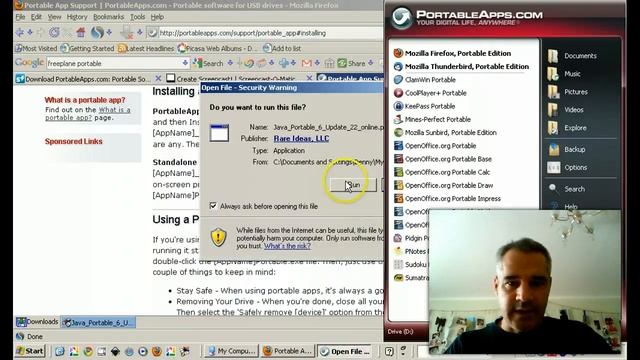Image resolution: width=640 pixels, height=360 pixels.
Task: Expand the Google Search button dropdown arrow
Action: (x=230, y=63)
